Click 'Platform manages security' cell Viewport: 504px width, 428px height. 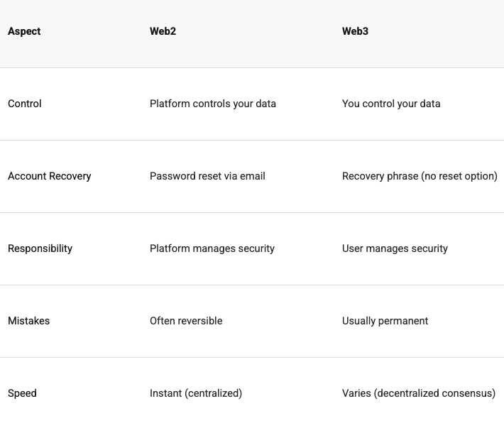tap(212, 248)
